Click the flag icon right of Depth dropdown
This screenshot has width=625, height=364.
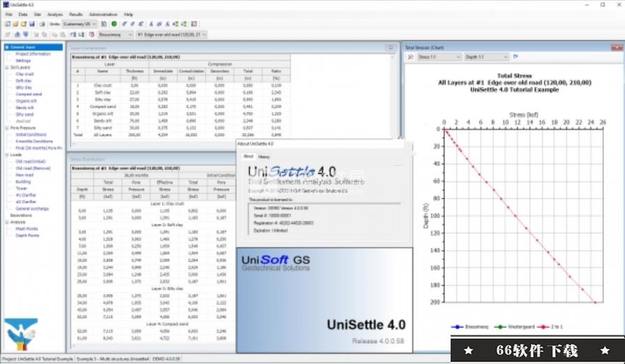(x=515, y=57)
